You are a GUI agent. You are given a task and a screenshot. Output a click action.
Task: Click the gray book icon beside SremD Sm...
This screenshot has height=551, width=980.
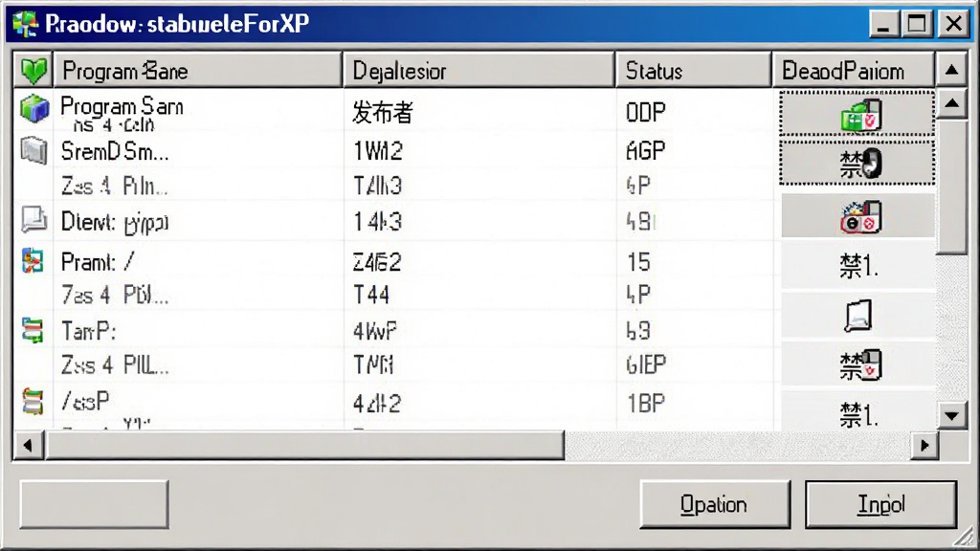33,150
